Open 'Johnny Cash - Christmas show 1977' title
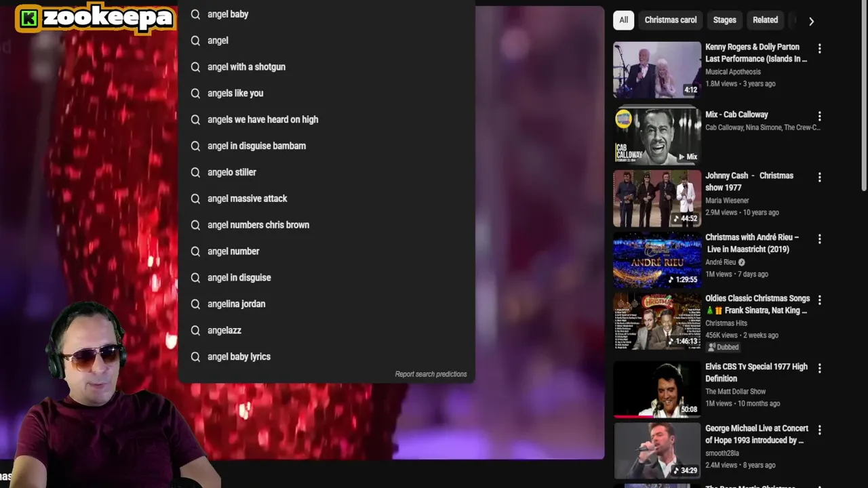Screen dimensions: 868x488 click(x=749, y=182)
